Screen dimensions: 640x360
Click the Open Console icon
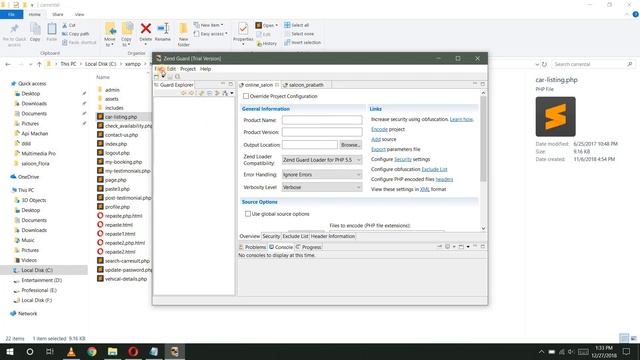click(461, 247)
